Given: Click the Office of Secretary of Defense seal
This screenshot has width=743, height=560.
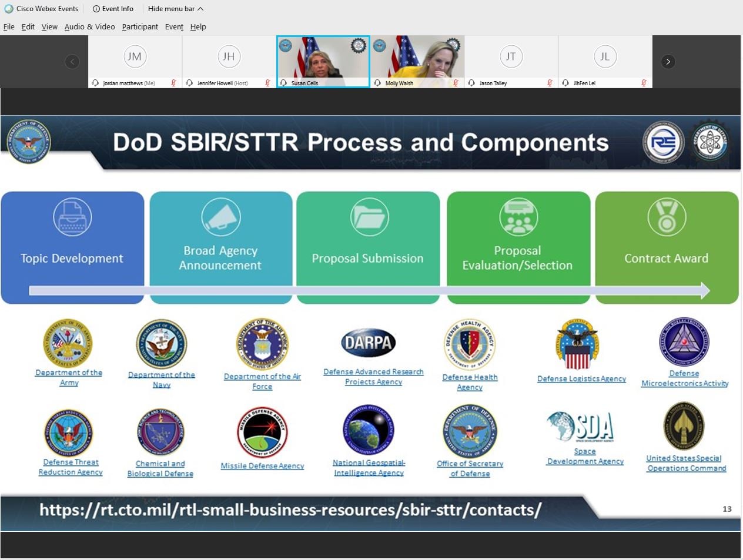Looking at the screenshot, I should click(470, 431).
